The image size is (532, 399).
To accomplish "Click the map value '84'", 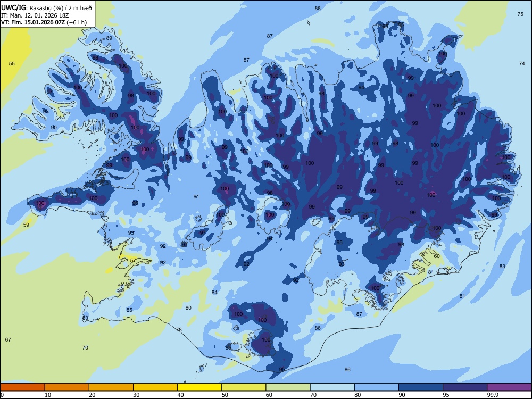I will pos(214,292).
